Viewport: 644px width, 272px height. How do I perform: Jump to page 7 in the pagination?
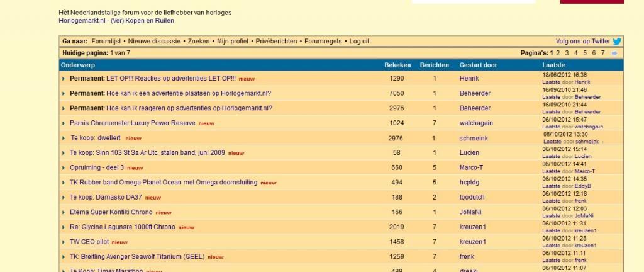[x=602, y=54]
